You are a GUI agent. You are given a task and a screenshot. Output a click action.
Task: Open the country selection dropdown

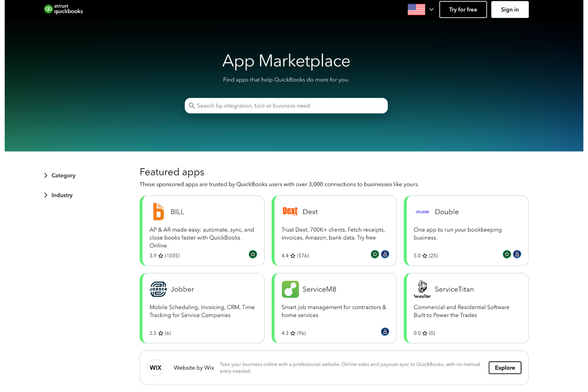431,9
